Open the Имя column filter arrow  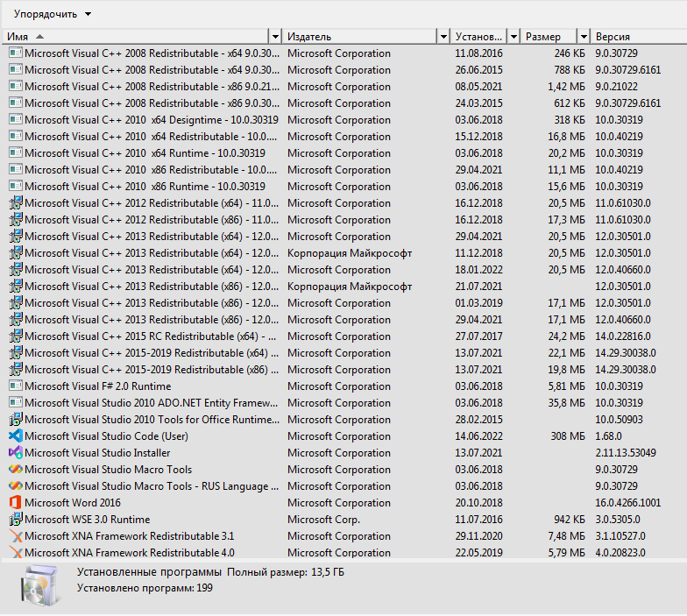pyautogui.click(x=275, y=37)
